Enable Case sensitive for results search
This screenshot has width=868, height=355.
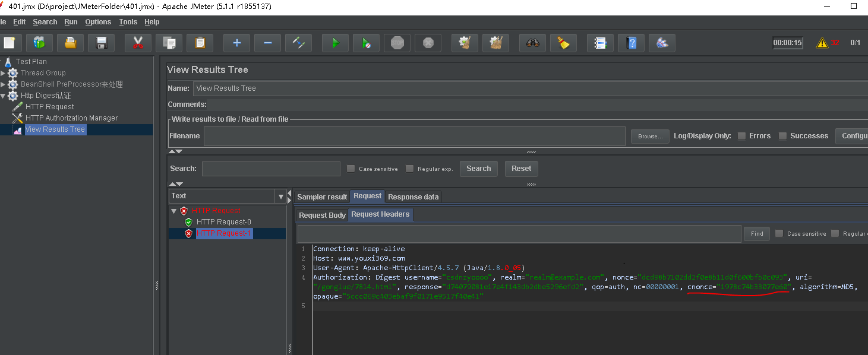[x=351, y=169]
